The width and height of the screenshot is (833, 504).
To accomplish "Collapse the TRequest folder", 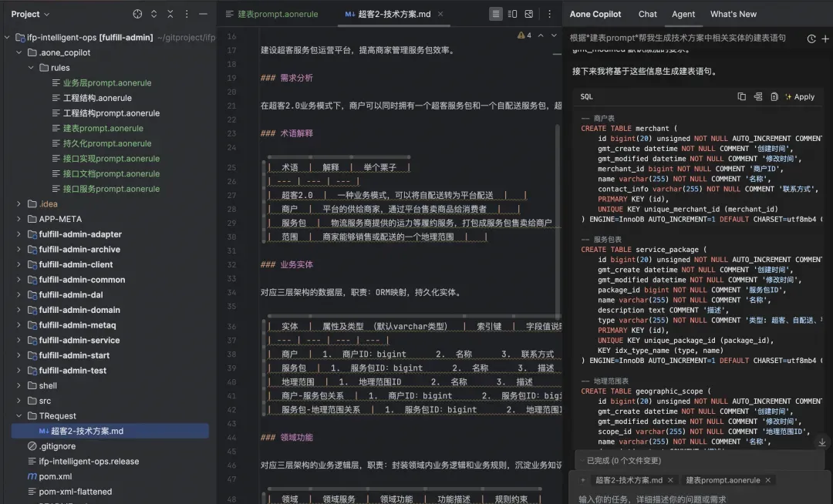I will (19, 416).
